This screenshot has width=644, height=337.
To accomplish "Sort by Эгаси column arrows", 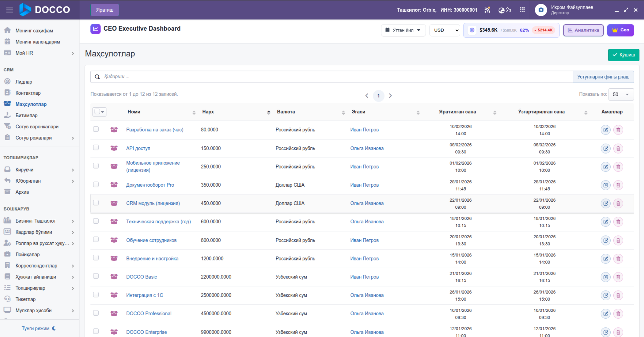I will pyautogui.click(x=418, y=112).
